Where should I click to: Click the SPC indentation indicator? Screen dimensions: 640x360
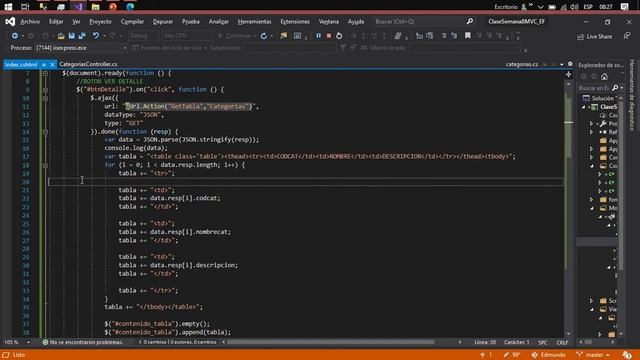542,342
